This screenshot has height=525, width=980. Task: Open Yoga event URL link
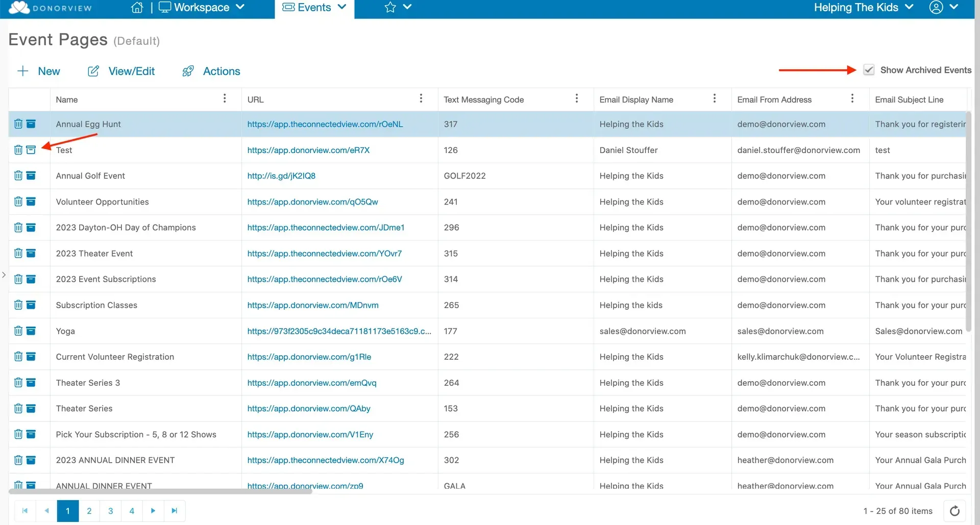[339, 331]
